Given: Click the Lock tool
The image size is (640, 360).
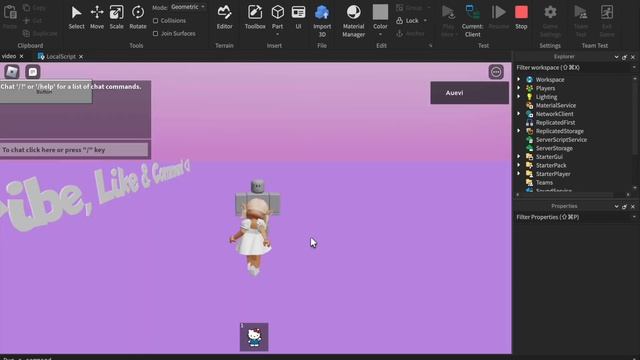Looking at the screenshot, I should (x=407, y=20).
